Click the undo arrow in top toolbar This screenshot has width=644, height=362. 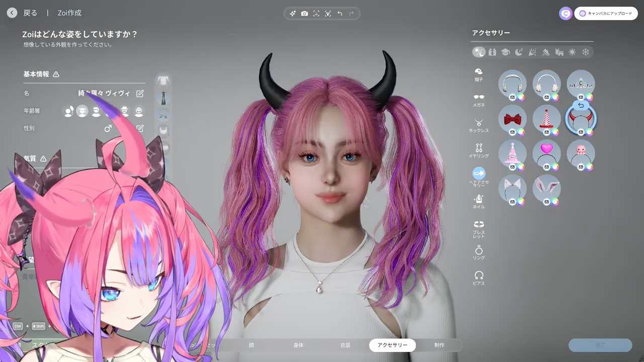(340, 14)
